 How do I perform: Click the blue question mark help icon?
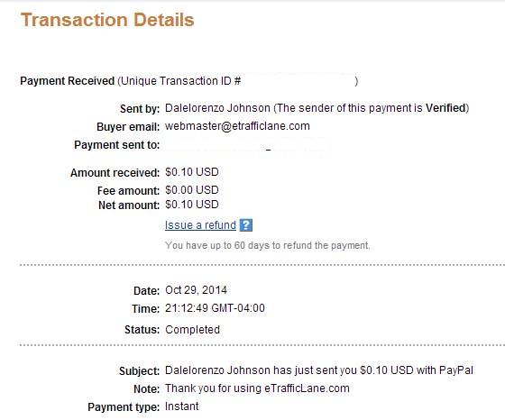point(246,225)
